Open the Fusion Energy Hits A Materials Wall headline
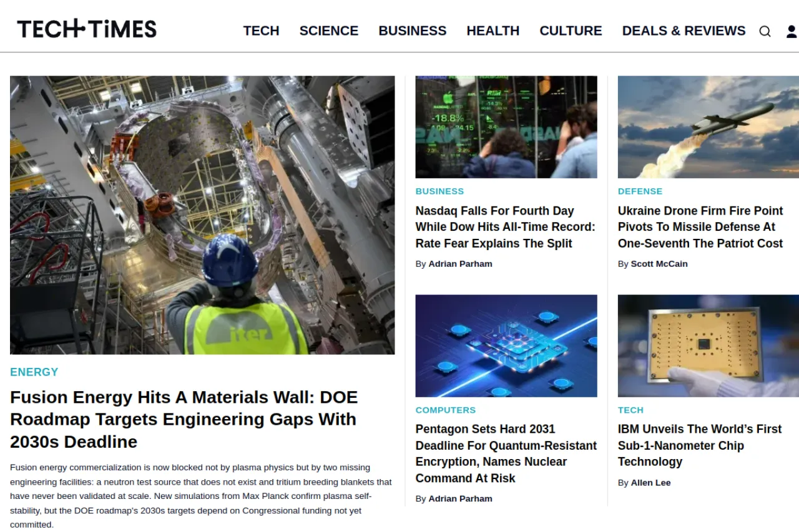Screen dimensions: 799x532 (x=184, y=419)
